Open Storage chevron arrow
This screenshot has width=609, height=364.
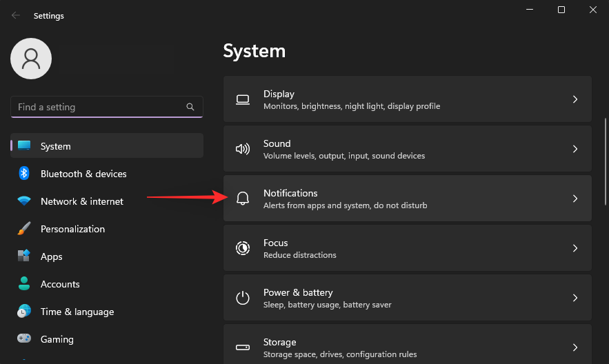click(575, 347)
